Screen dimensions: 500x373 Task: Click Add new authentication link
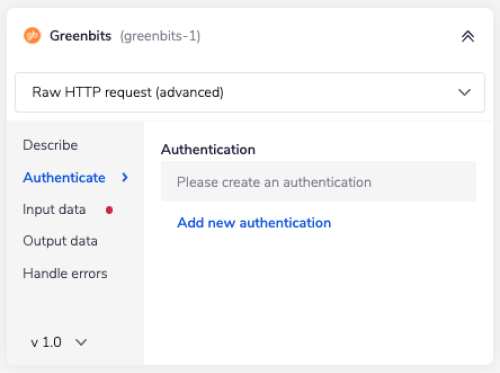(254, 223)
